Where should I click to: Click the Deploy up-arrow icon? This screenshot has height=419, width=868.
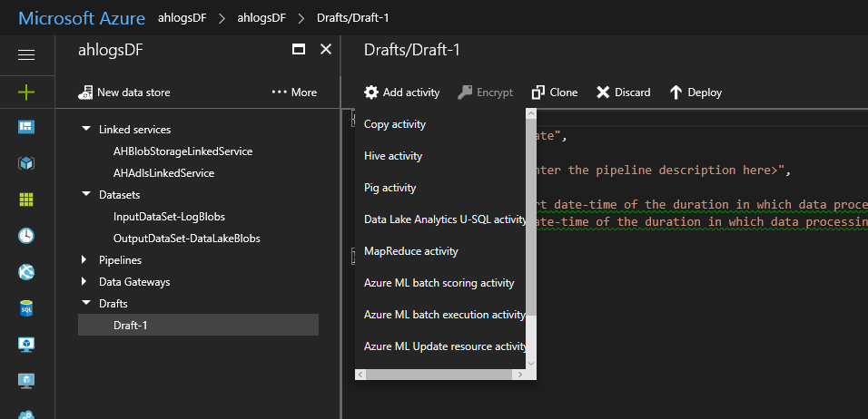point(676,93)
